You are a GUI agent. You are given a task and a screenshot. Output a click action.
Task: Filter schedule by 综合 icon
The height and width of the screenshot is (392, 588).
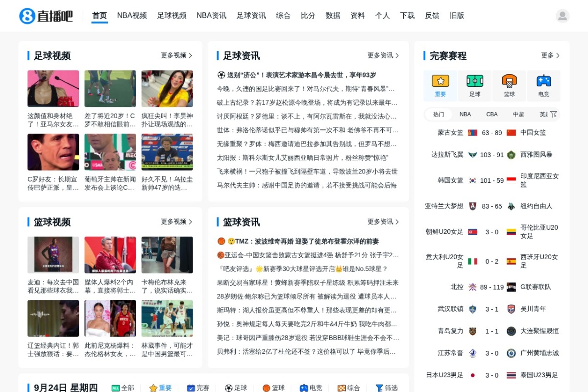[x=342, y=388]
